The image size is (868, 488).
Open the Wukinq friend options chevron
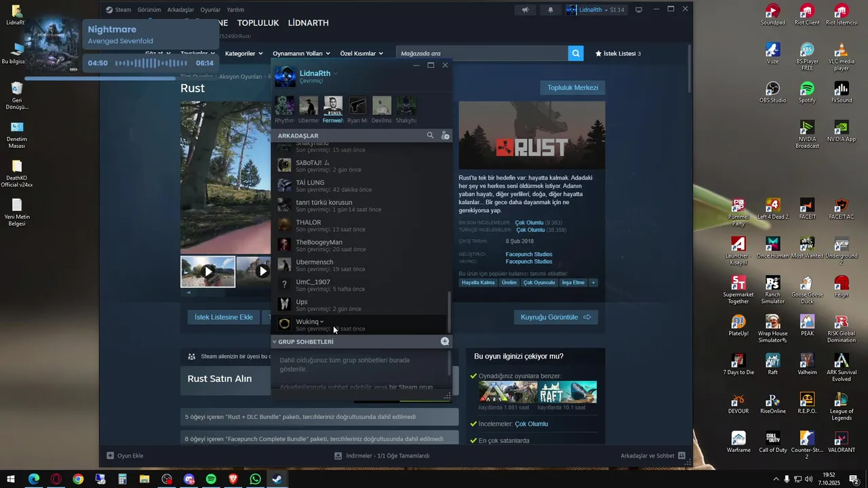click(x=321, y=322)
